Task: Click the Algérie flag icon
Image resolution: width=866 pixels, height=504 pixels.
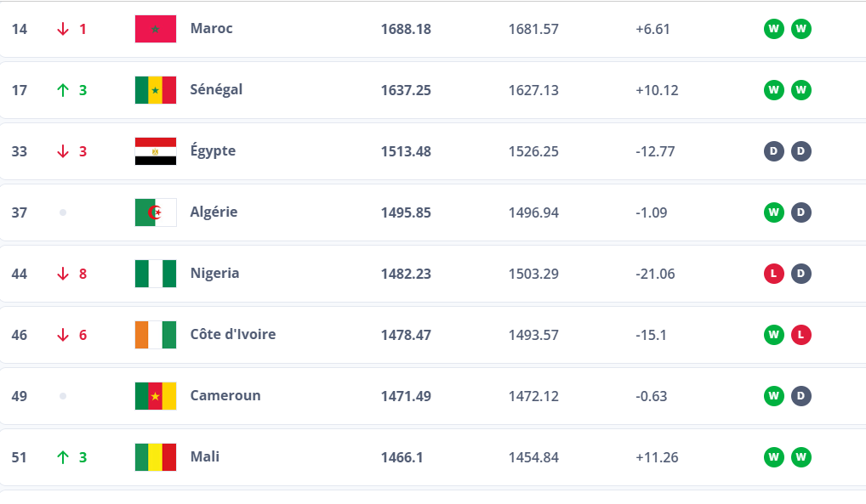Action: pos(156,212)
